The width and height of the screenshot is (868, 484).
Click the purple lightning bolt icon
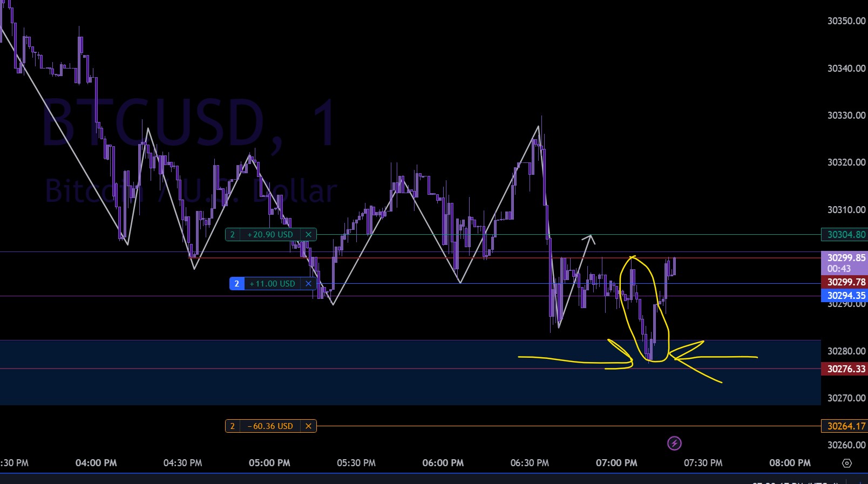pos(674,444)
